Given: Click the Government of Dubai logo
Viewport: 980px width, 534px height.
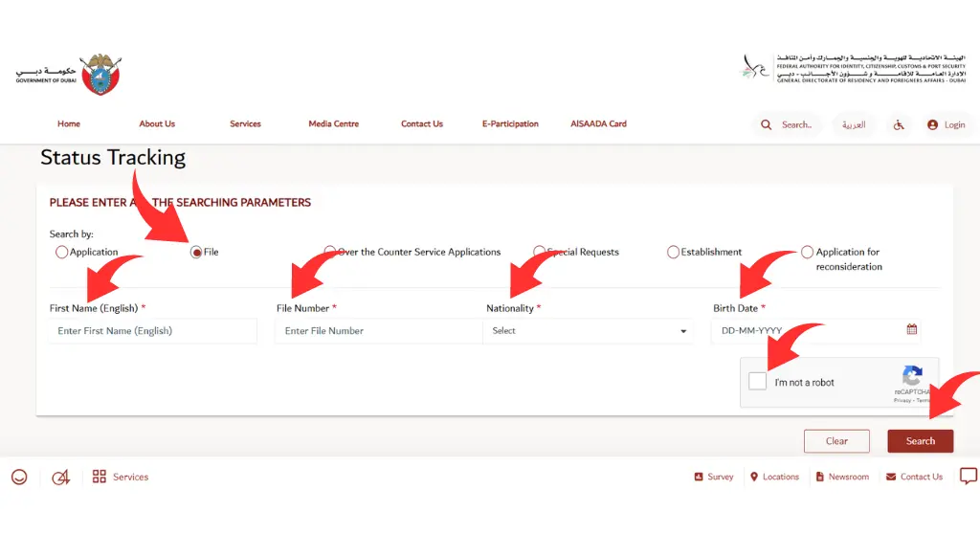Looking at the screenshot, I should click(x=69, y=74).
